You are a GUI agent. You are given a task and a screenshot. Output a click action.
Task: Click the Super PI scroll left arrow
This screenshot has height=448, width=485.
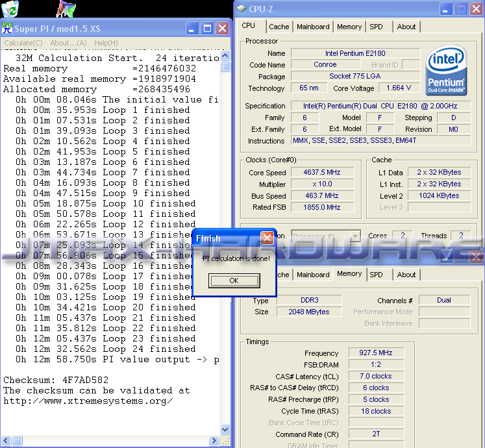(6, 441)
